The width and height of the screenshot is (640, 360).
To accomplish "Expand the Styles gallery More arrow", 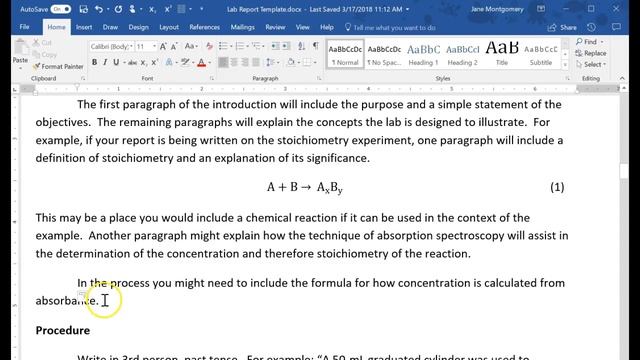I will (565, 64).
